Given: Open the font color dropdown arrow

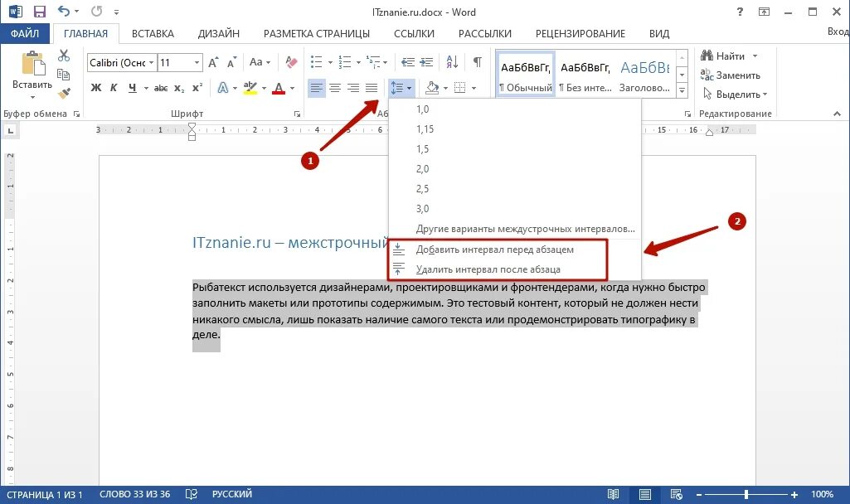Looking at the screenshot, I should [x=292, y=88].
